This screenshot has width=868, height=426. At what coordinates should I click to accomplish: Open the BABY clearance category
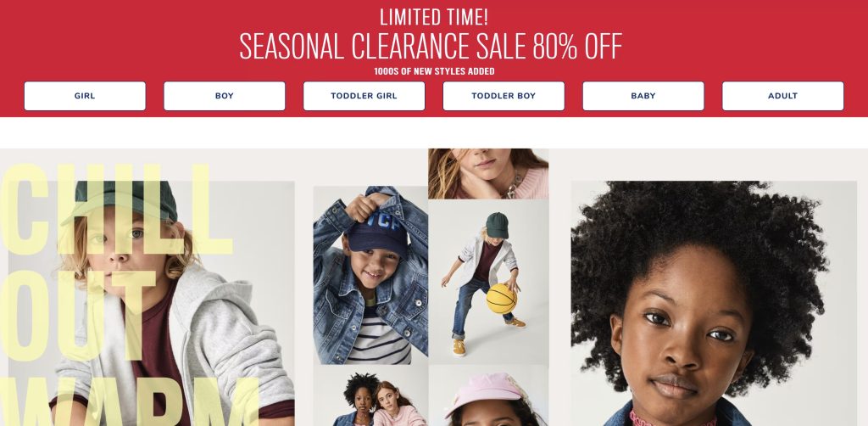click(x=643, y=96)
